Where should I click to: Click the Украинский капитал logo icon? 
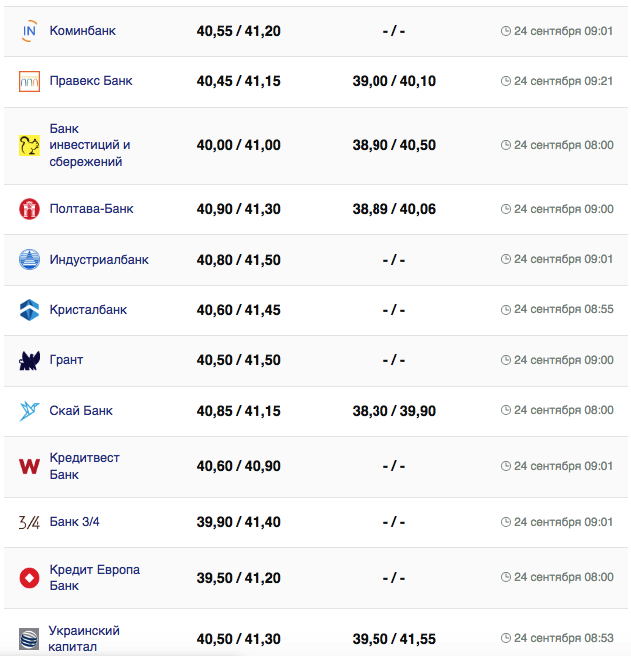tap(29, 638)
